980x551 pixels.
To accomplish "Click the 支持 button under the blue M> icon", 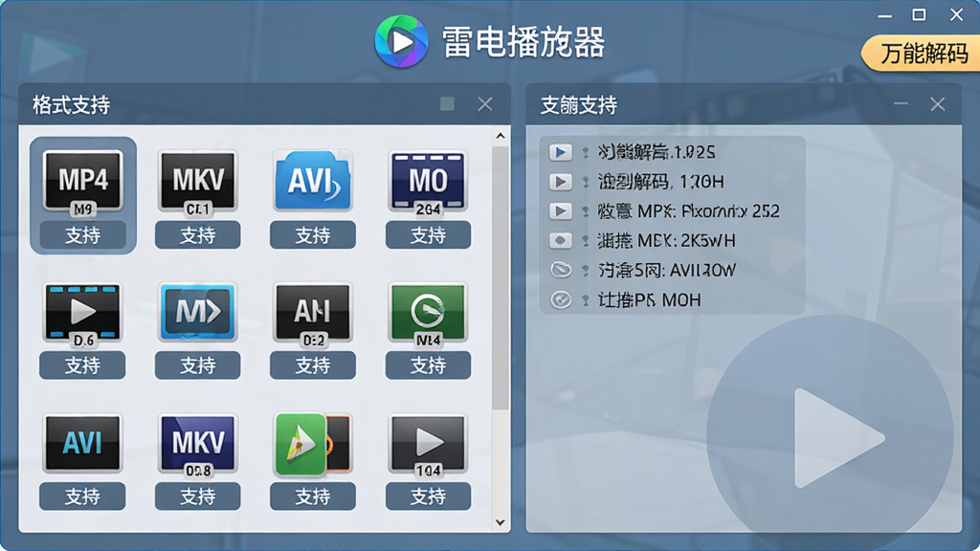I will pyautogui.click(x=197, y=365).
